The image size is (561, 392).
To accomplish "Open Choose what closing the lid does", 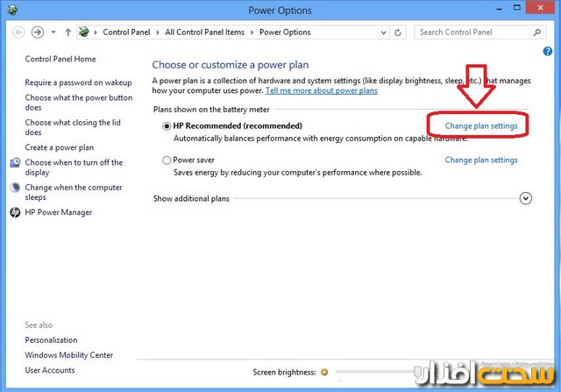I will pyautogui.click(x=73, y=127).
